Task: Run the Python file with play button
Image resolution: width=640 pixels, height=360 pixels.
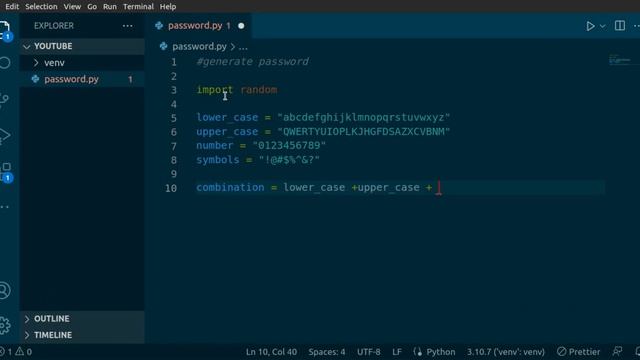Action: coord(590,26)
